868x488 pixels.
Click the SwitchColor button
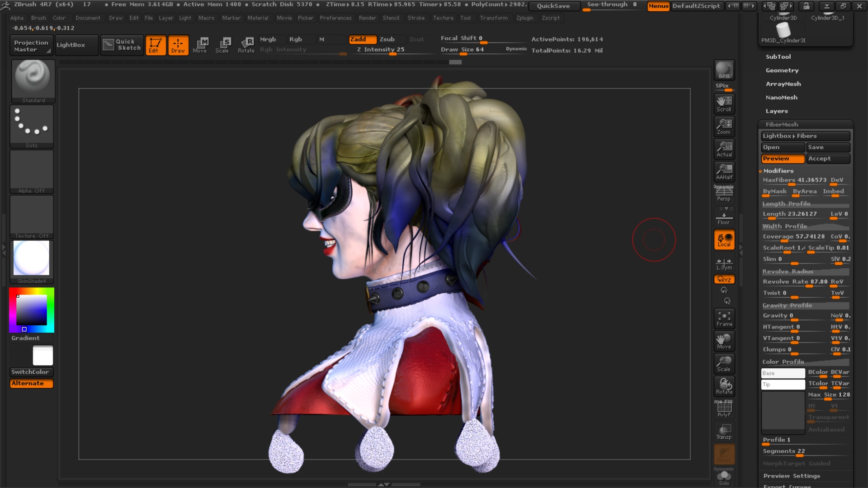click(32, 372)
